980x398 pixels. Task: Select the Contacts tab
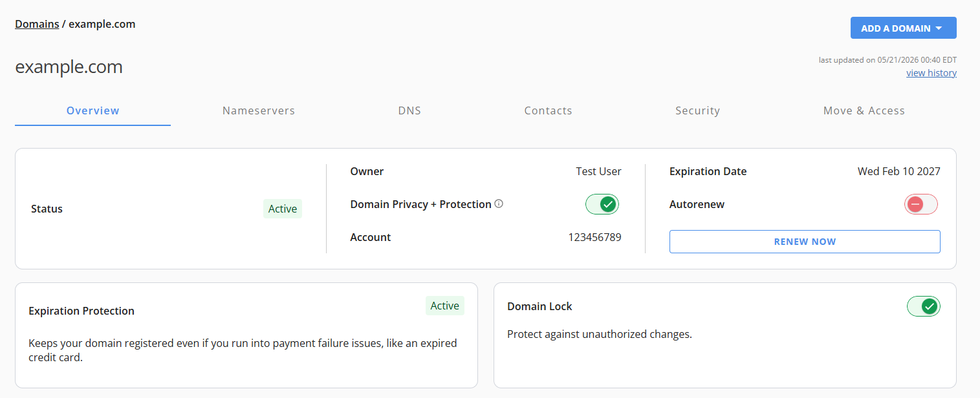(x=548, y=110)
